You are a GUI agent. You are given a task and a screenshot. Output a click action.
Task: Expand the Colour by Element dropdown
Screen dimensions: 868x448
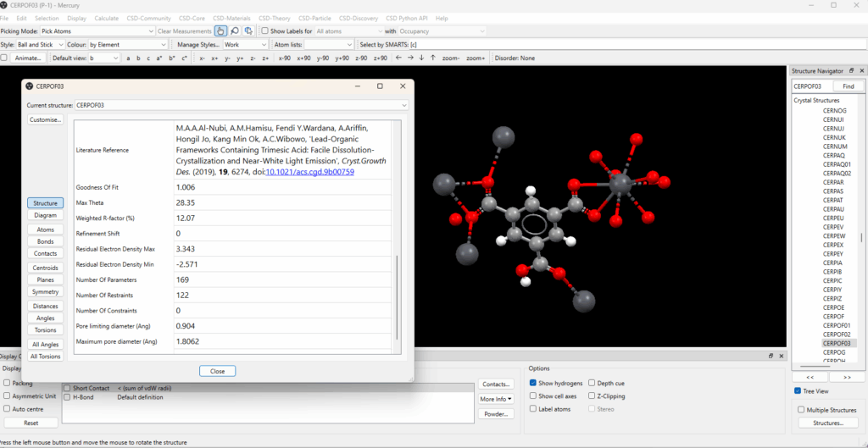coord(128,44)
